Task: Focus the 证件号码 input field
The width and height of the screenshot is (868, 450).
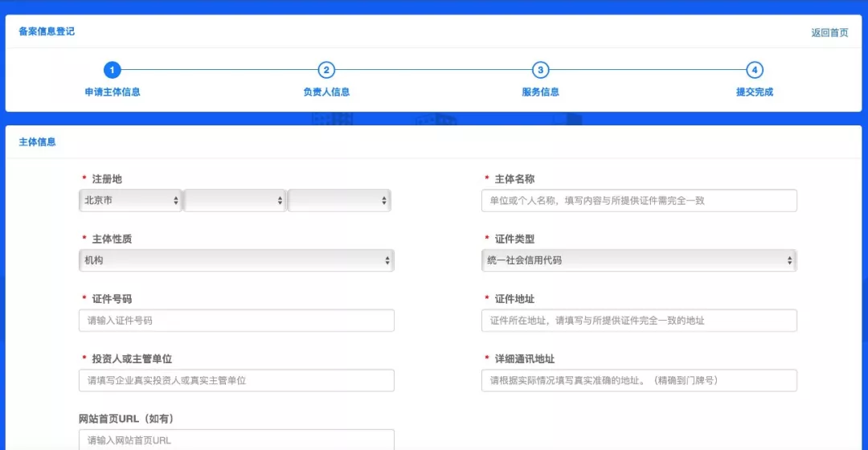Action: coord(236,321)
